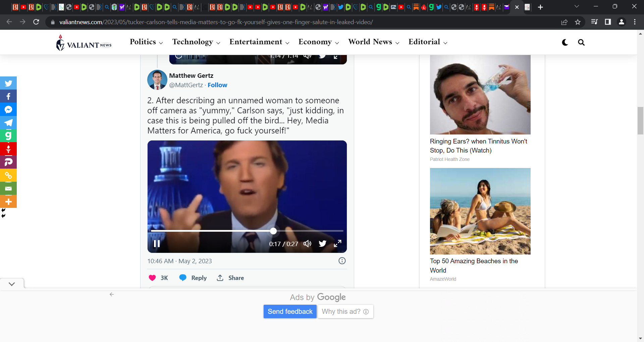The height and width of the screenshot is (342, 644).
Task: Click the email share sidebar icon
Action: pos(8,188)
